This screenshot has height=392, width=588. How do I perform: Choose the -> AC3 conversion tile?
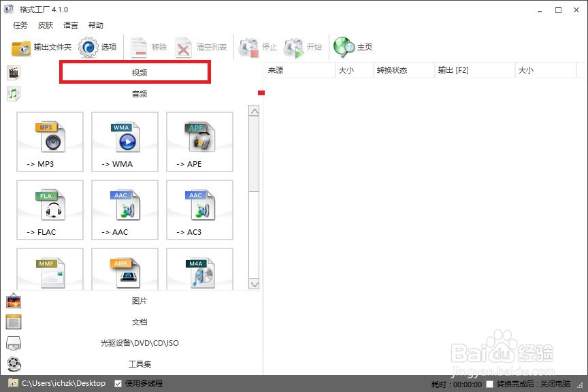click(199, 210)
